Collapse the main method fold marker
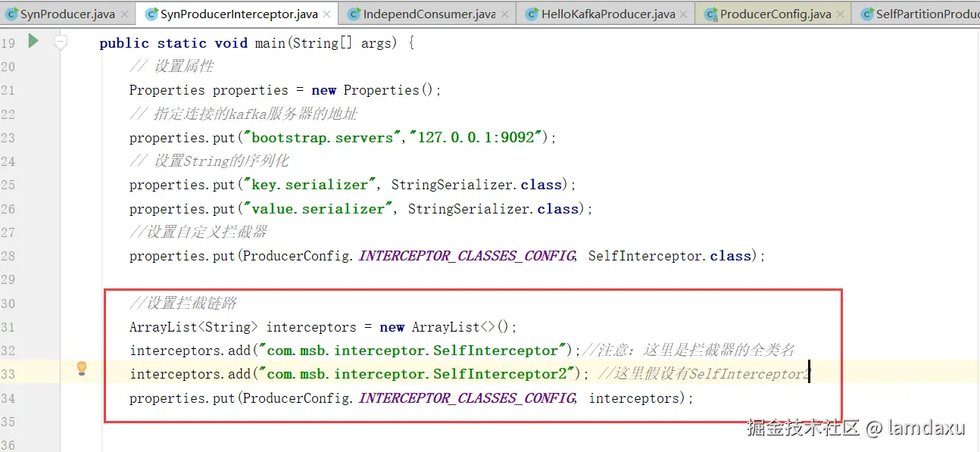The image size is (980, 452). (61, 43)
